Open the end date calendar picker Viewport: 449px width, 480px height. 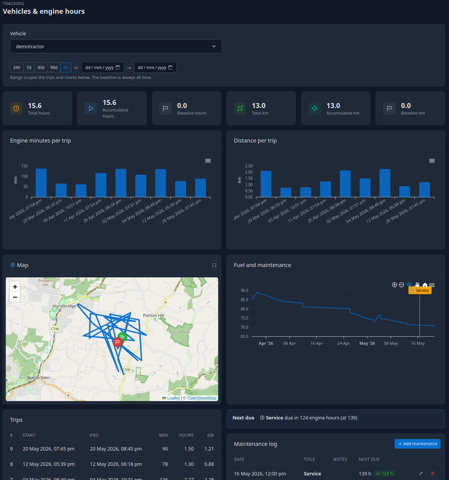[x=170, y=67]
